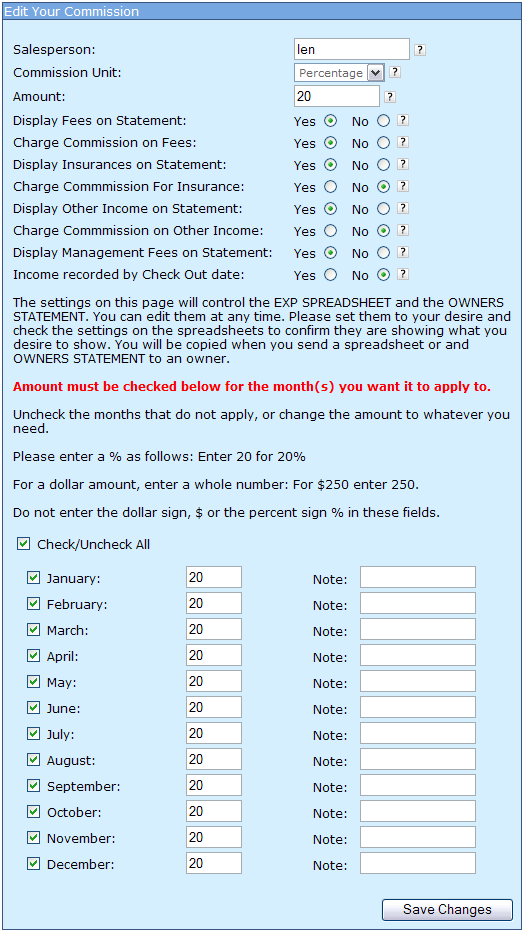Image resolution: width=525 pixels, height=933 pixels.
Task: Open help for Display Other Income on Statement
Action: (x=403, y=208)
